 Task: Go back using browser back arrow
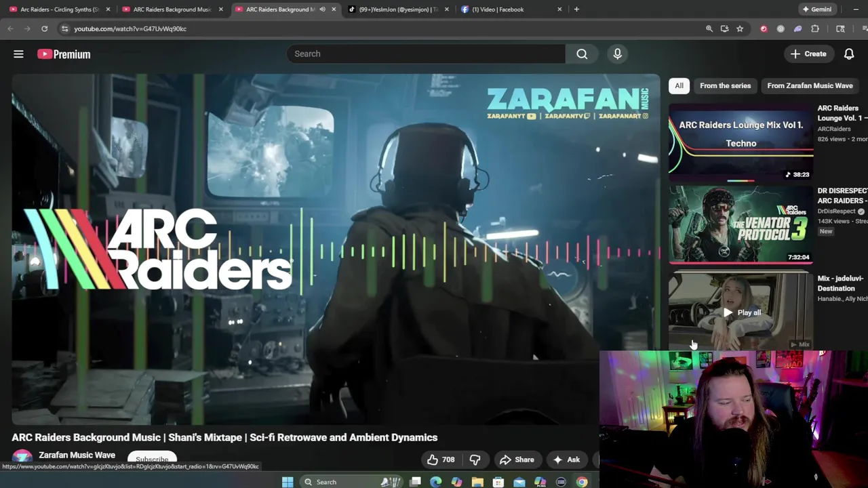click(10, 28)
